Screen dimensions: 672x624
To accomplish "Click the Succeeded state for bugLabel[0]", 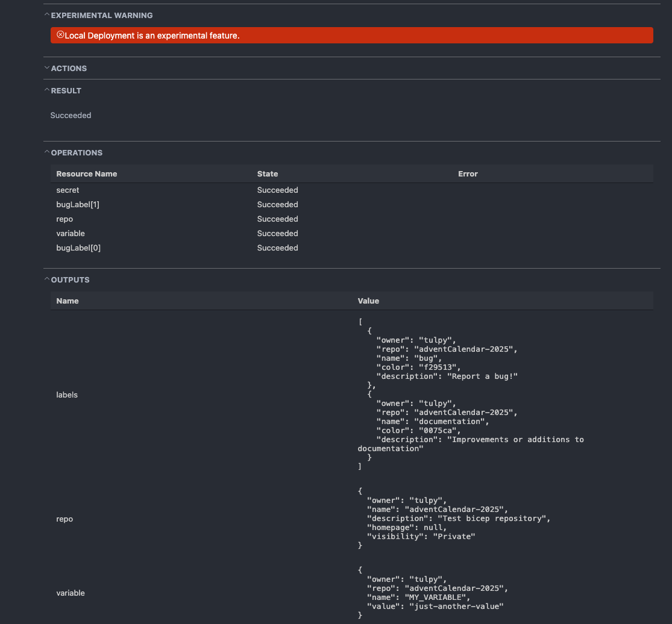I will [x=277, y=248].
